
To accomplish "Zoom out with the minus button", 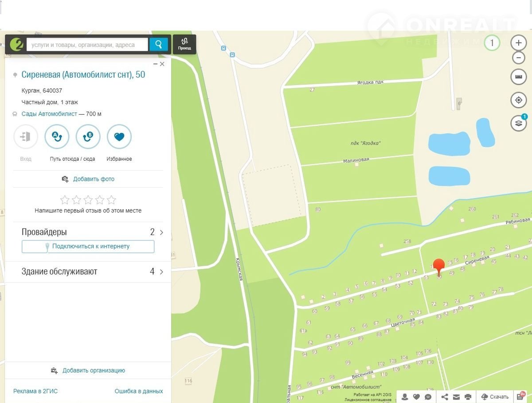I will [x=518, y=58].
